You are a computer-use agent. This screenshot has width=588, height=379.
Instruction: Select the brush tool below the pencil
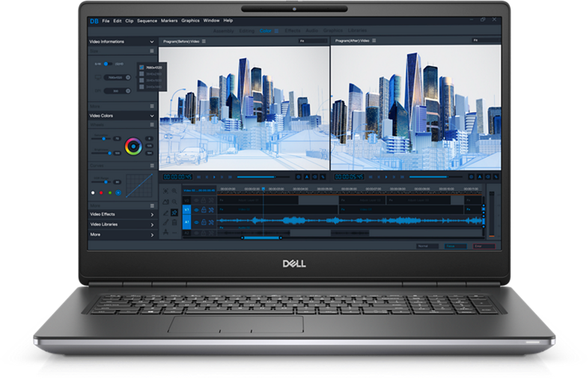pyautogui.click(x=166, y=222)
